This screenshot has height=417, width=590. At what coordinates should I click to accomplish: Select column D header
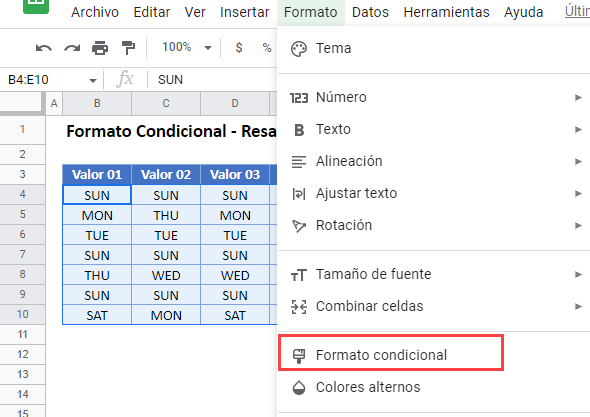tap(235, 103)
